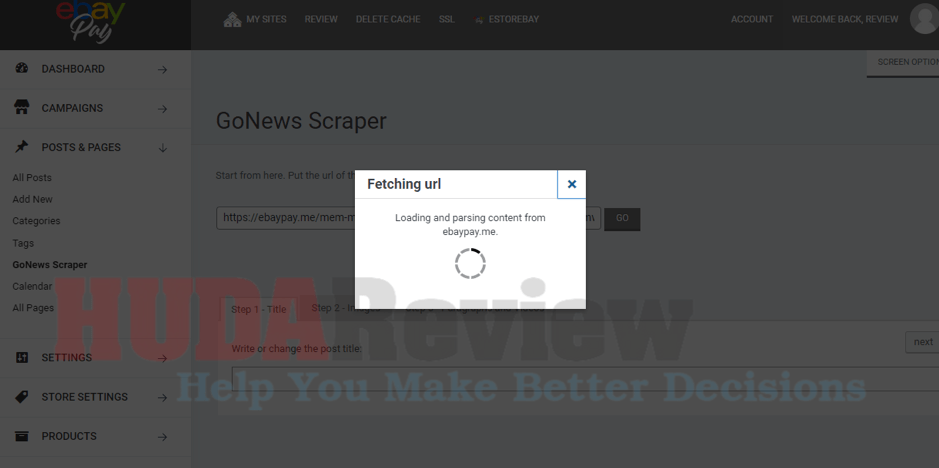939x468 pixels.
Task: Open All Posts in sidebar
Action: 32,177
